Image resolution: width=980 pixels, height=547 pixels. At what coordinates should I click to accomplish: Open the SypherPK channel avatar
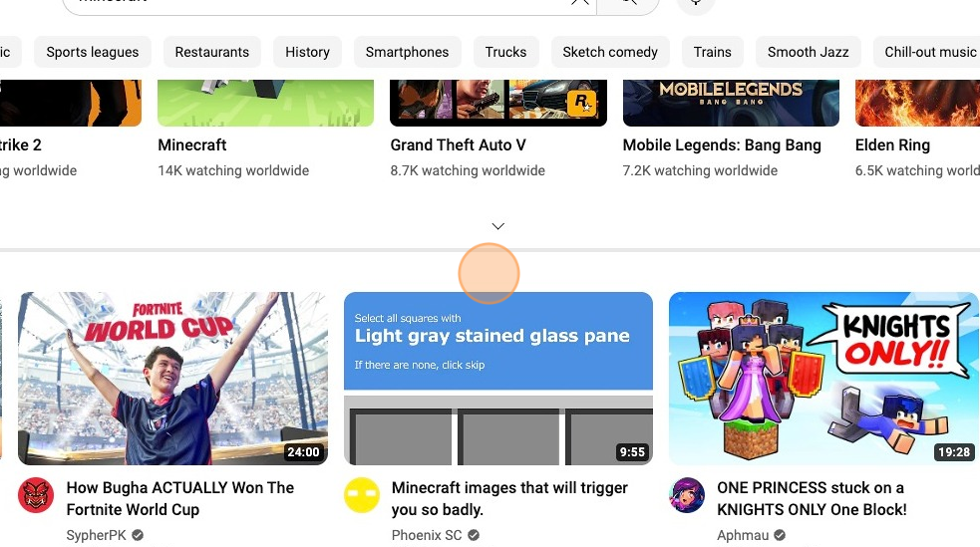click(36, 495)
